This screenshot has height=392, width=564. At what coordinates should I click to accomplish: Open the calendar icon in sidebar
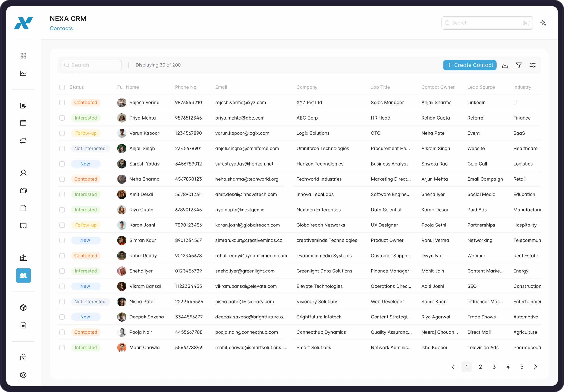pos(23,123)
